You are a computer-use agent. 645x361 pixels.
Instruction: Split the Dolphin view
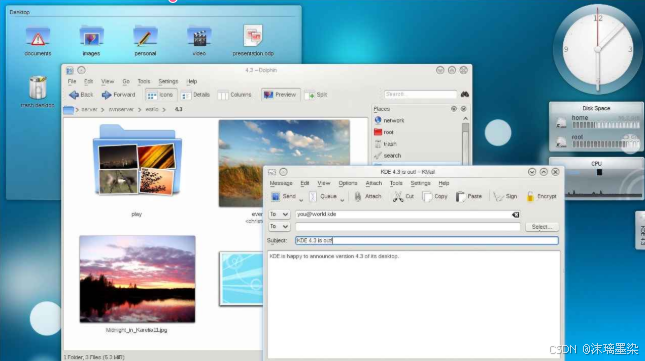coord(316,95)
